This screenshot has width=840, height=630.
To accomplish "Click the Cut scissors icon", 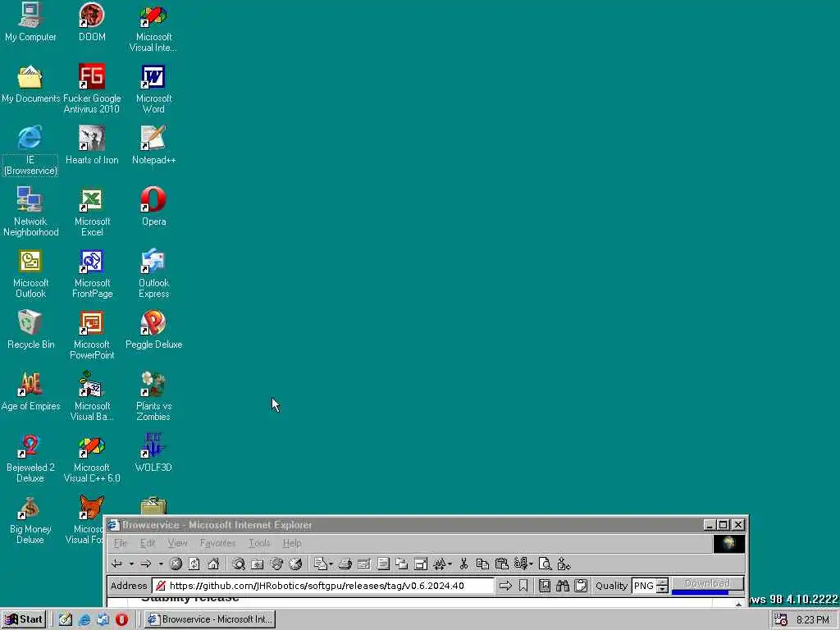I will click(x=464, y=564).
